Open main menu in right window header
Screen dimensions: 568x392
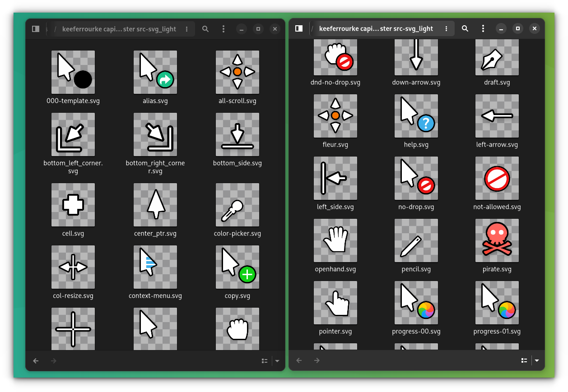tap(483, 28)
